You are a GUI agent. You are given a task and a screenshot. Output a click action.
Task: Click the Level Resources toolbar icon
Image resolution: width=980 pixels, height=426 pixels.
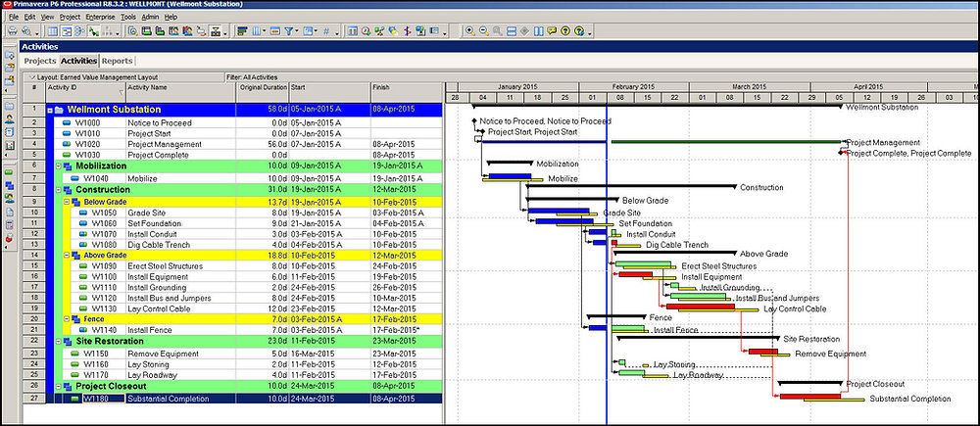(379, 30)
